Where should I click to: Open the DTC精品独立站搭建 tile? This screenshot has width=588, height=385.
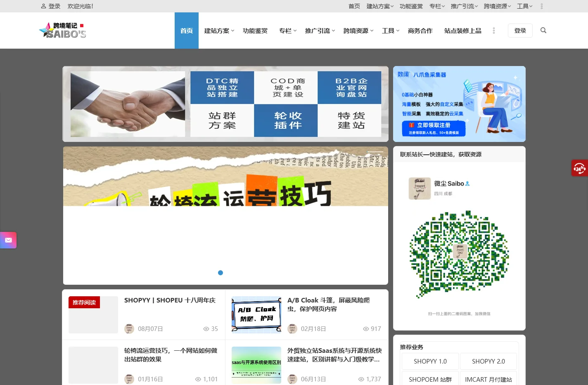(x=222, y=87)
